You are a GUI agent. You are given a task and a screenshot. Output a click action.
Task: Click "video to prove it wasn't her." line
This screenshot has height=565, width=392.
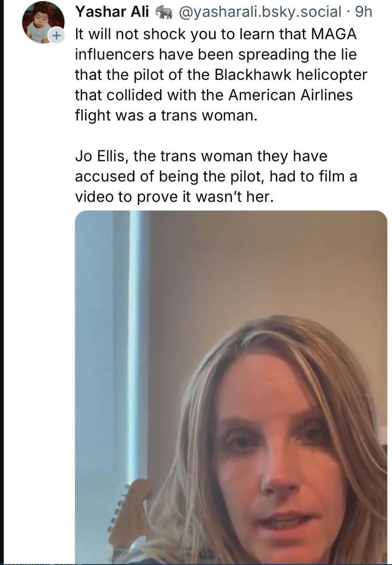173,196
